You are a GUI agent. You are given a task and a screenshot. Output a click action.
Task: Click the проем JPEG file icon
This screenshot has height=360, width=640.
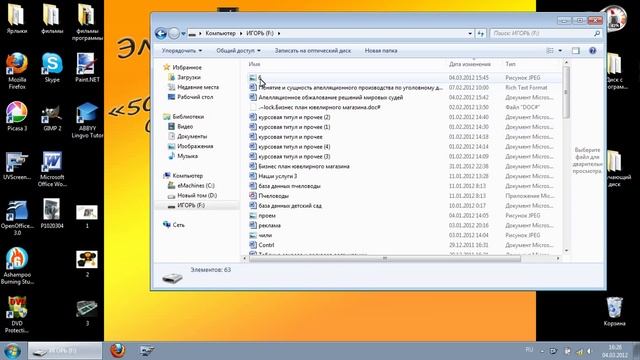click(253, 216)
